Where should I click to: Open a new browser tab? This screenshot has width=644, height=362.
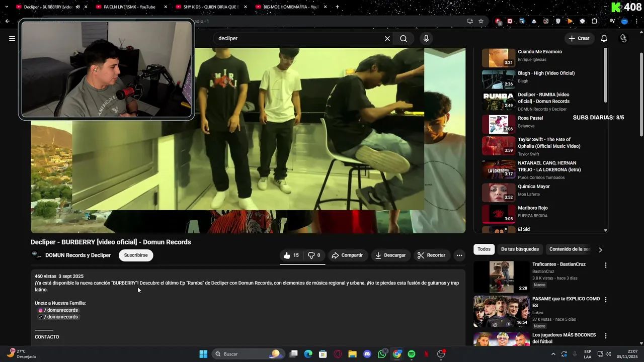pyautogui.click(x=337, y=7)
